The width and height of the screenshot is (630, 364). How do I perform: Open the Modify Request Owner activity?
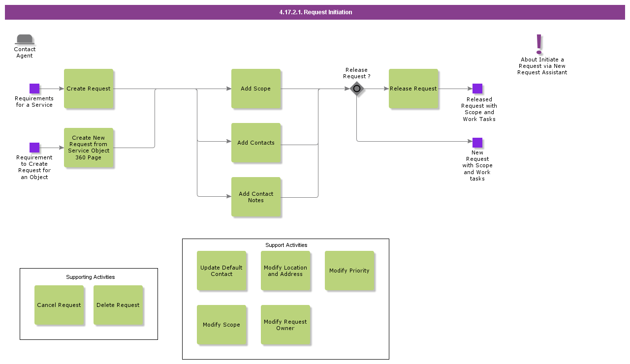285,325
